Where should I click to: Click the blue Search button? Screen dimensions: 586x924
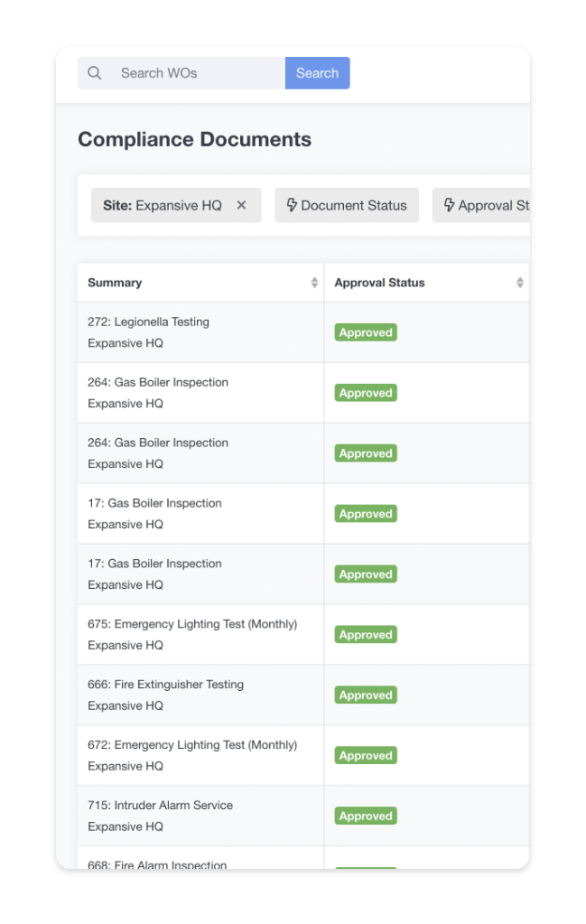click(318, 73)
